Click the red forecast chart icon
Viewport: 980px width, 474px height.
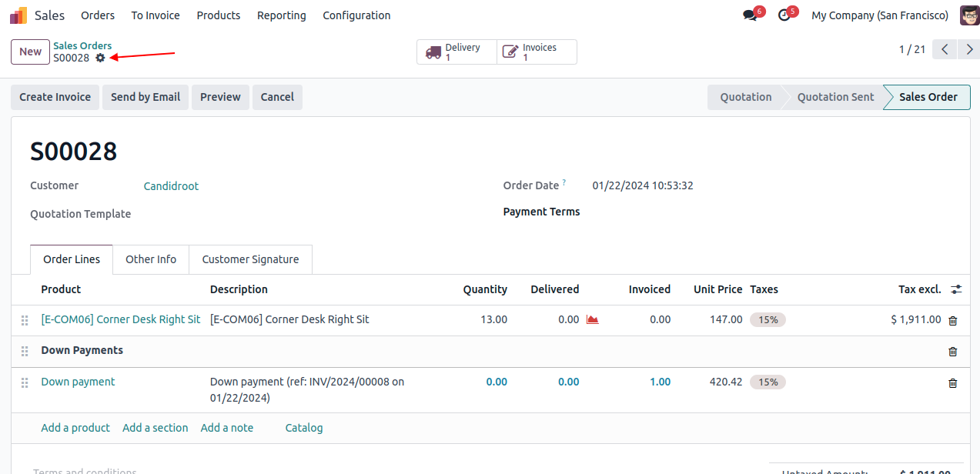[592, 320]
